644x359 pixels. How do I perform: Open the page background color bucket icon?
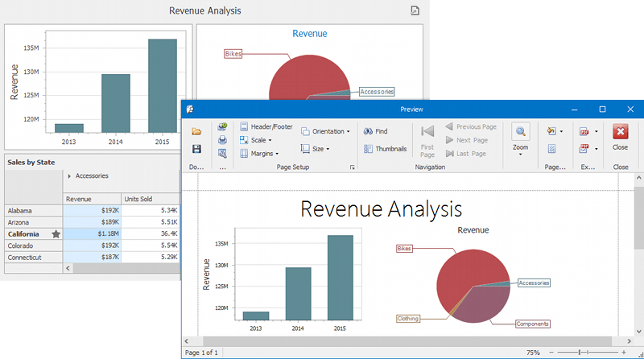pyautogui.click(x=551, y=131)
